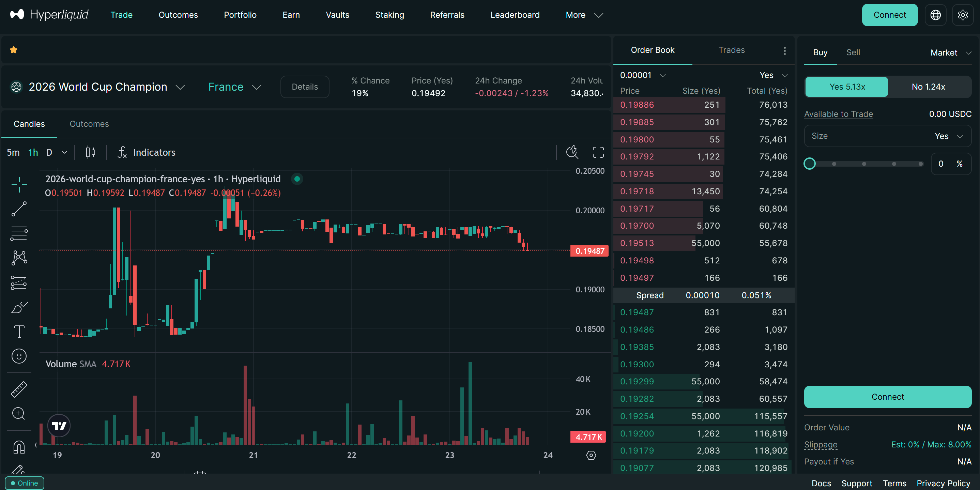Open the language globe menu
This screenshot has width=980, height=490.
click(x=935, y=15)
